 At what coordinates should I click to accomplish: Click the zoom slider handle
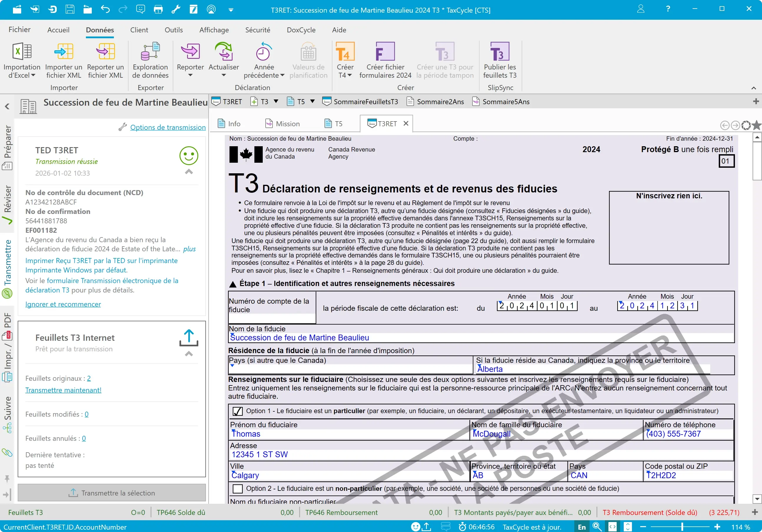coord(682,527)
